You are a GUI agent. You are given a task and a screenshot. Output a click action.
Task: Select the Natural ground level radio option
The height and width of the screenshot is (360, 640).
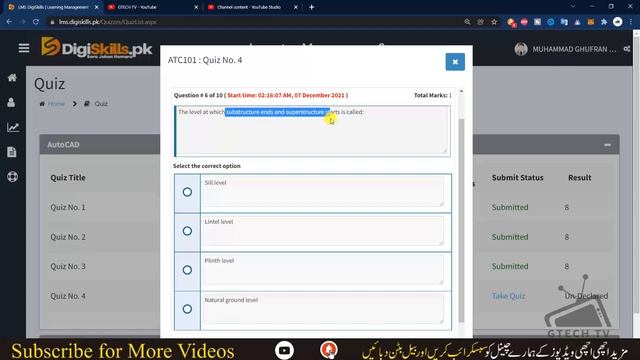pos(187,309)
